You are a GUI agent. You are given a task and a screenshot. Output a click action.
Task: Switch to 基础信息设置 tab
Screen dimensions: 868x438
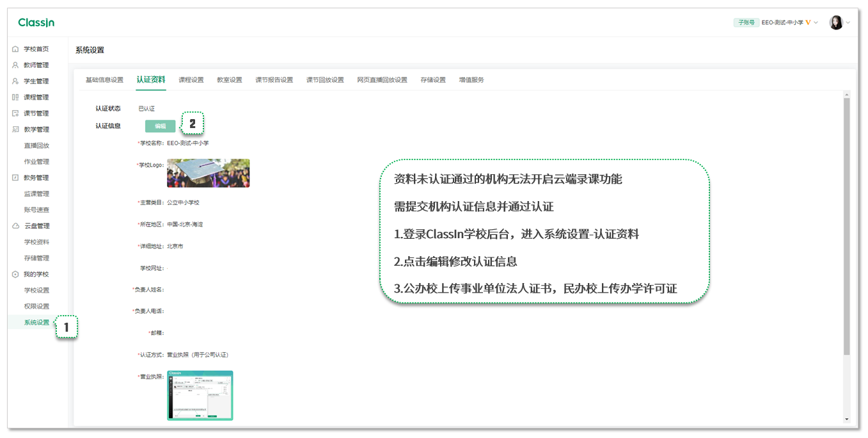104,80
